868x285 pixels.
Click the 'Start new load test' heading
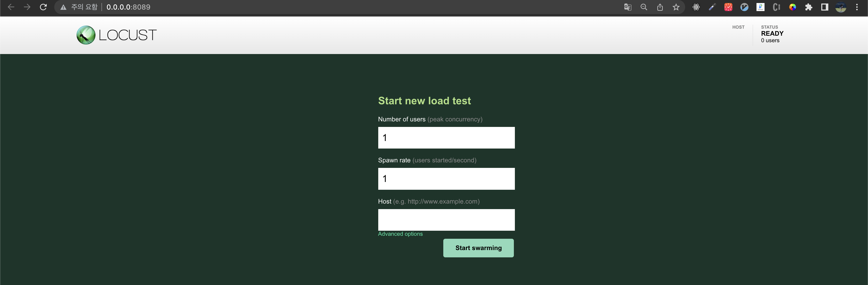424,101
